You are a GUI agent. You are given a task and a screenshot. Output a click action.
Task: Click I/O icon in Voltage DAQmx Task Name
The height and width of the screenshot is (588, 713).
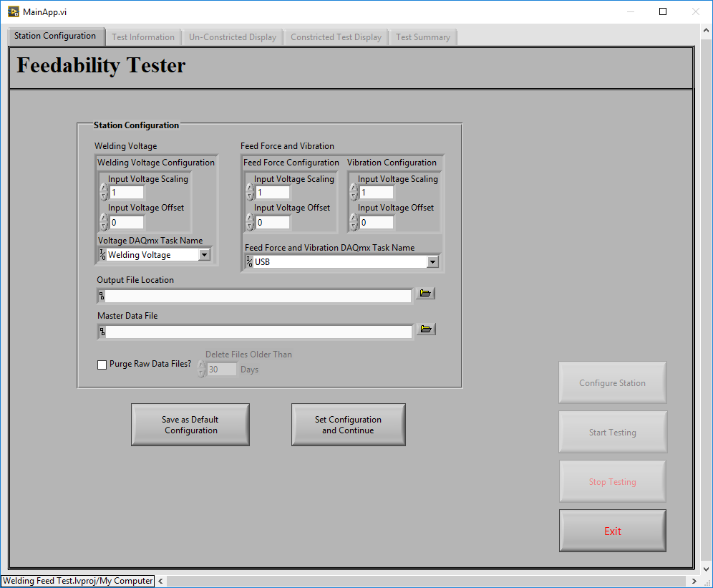point(103,254)
